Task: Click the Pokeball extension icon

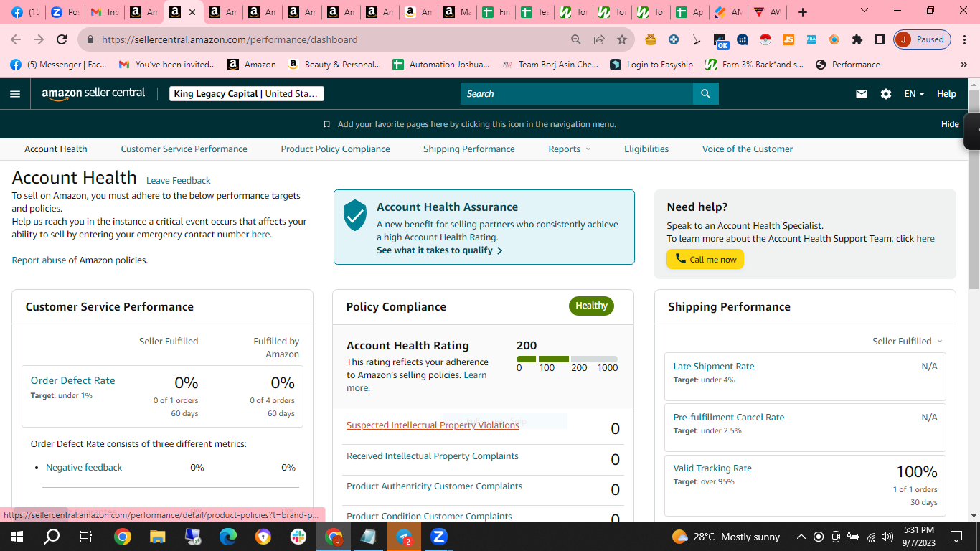Action: pos(765,39)
